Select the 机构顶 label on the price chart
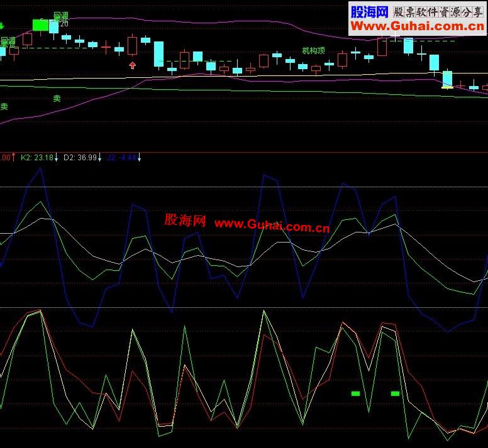This screenshot has height=448, width=488. [313, 51]
